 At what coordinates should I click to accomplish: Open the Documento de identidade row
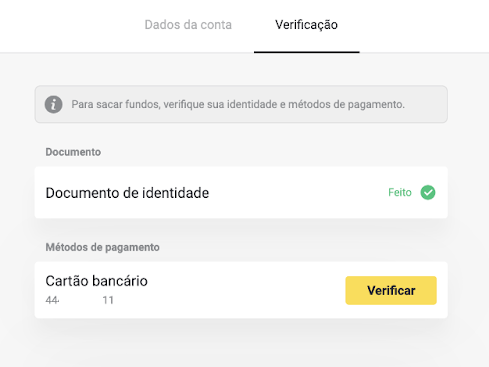coord(241,192)
